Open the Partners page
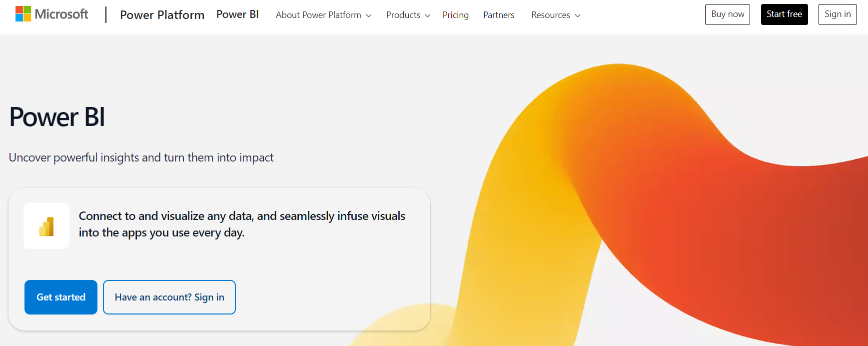Screen dimensions: 868x346 499,15
